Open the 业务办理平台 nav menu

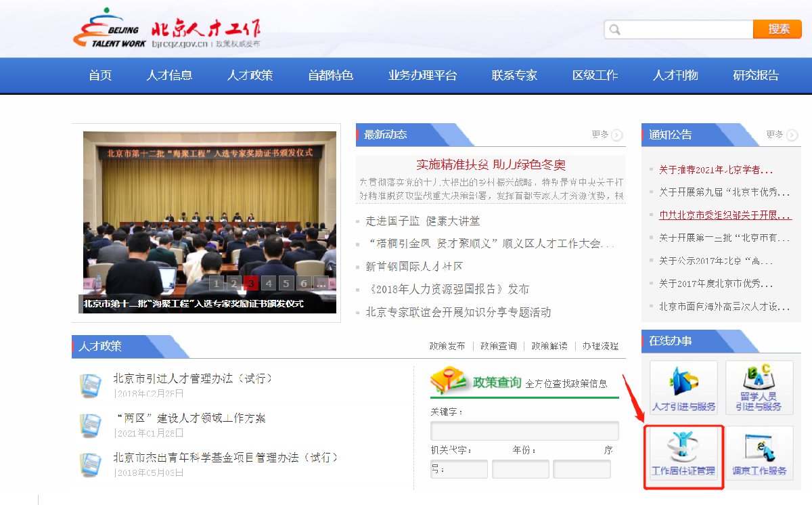tap(422, 75)
